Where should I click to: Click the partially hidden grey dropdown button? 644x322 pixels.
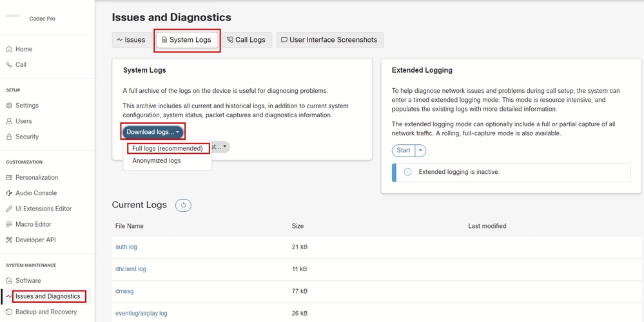[x=221, y=146]
